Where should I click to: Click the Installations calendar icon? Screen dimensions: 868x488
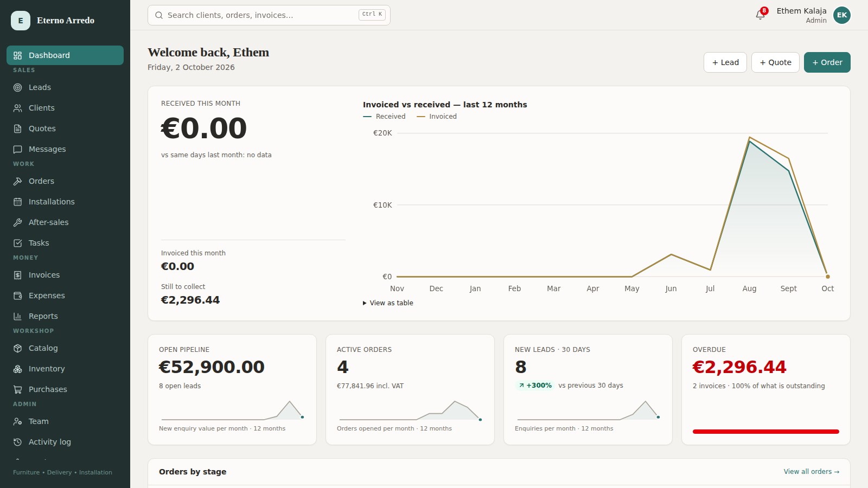point(17,202)
